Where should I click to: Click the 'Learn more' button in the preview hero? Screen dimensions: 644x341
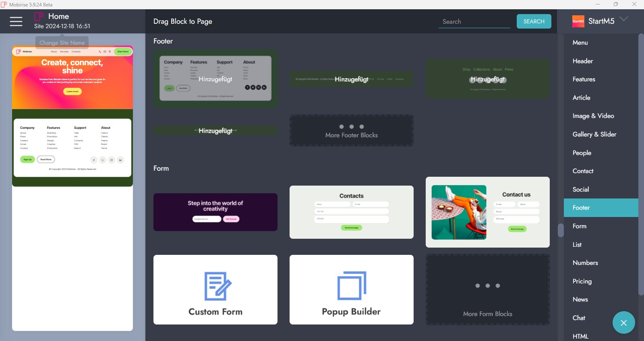72,91
